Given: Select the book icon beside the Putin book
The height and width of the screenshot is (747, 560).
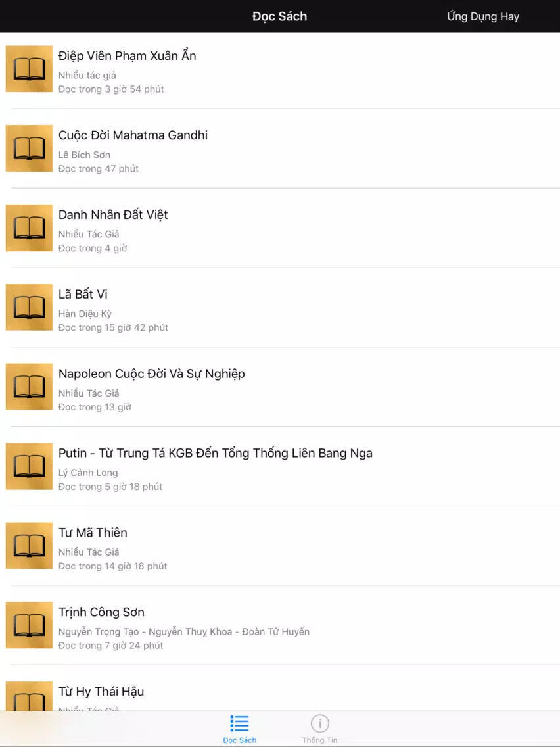Looking at the screenshot, I should pyautogui.click(x=29, y=466).
